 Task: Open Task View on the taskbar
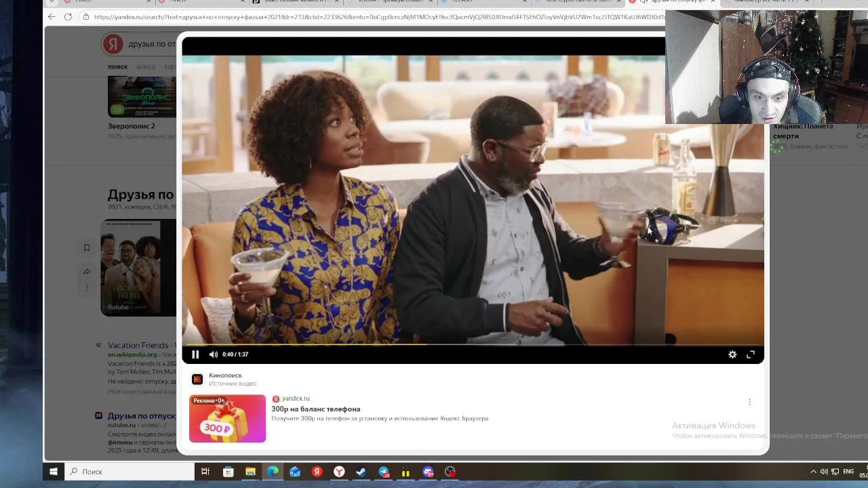[205, 472]
